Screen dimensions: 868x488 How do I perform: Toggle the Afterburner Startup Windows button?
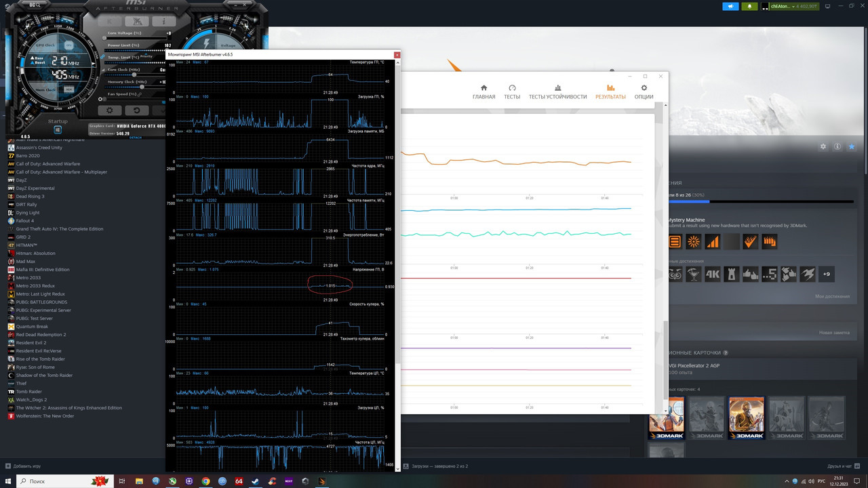(x=58, y=129)
